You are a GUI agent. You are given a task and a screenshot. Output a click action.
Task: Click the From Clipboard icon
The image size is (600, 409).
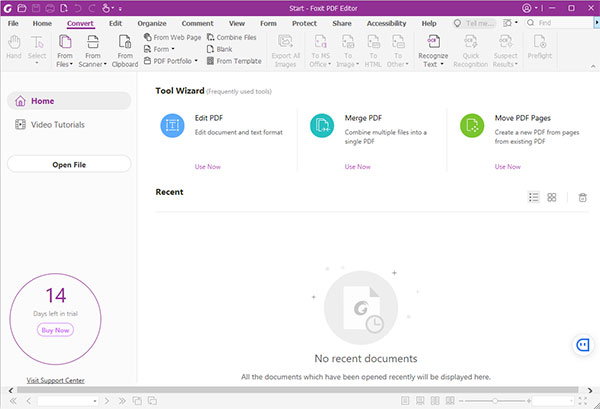pos(125,41)
